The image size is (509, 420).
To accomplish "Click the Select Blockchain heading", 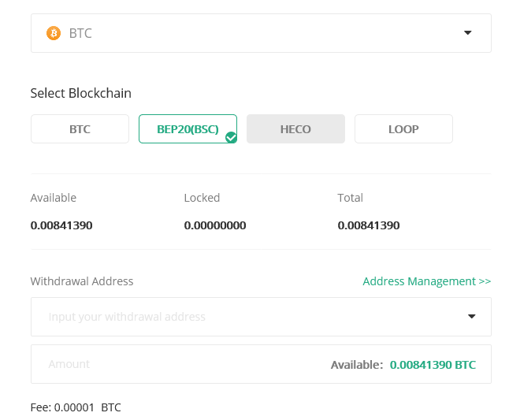I will click(81, 93).
